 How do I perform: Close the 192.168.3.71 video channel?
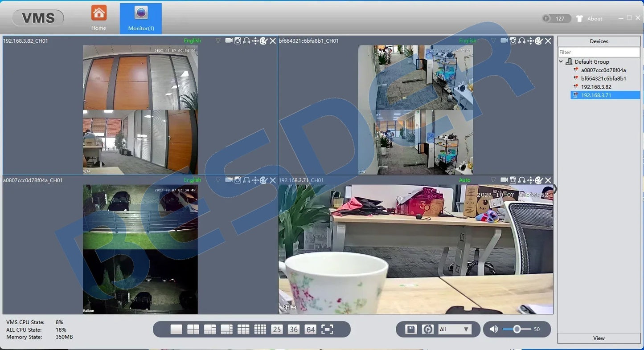pos(548,180)
